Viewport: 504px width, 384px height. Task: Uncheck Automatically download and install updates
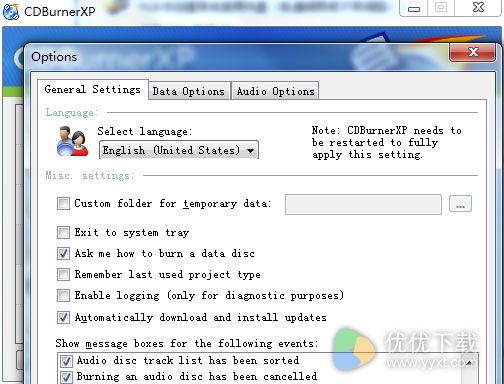click(63, 317)
